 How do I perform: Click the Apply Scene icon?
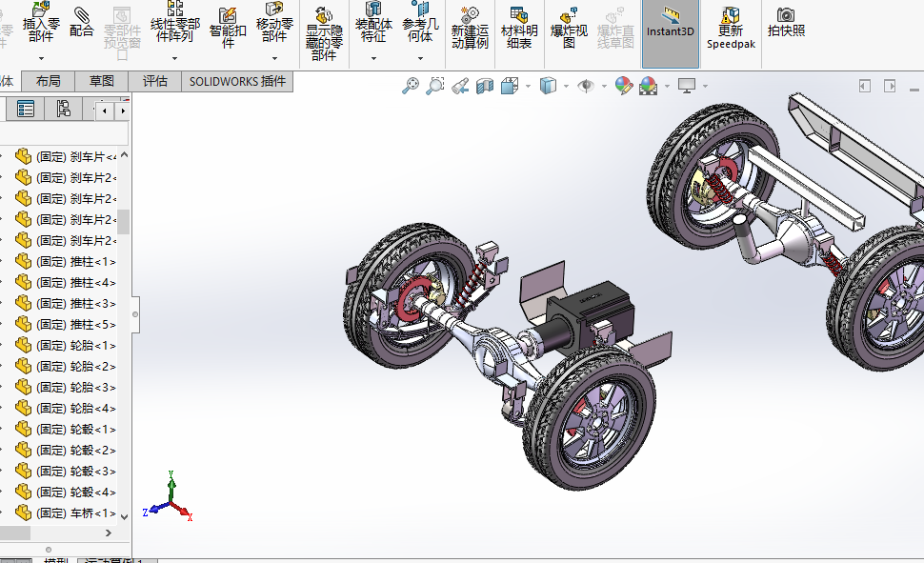pyautogui.click(x=648, y=86)
